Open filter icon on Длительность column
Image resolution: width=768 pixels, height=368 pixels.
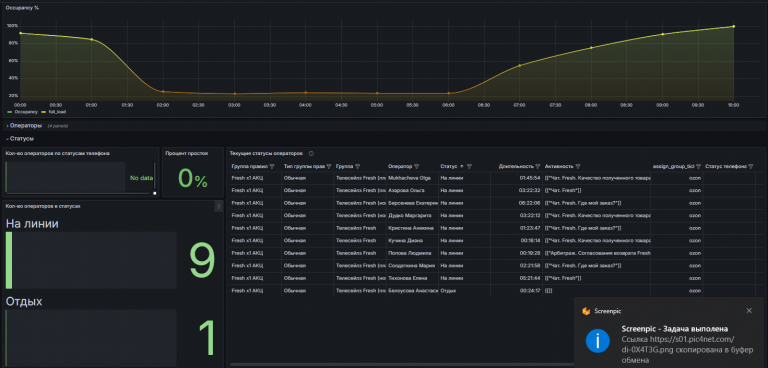point(538,166)
